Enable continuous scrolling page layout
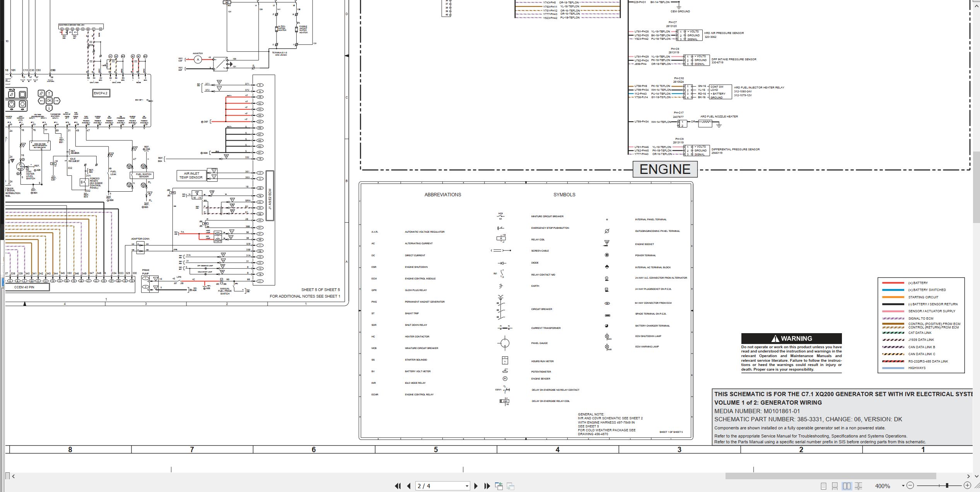 835,486
